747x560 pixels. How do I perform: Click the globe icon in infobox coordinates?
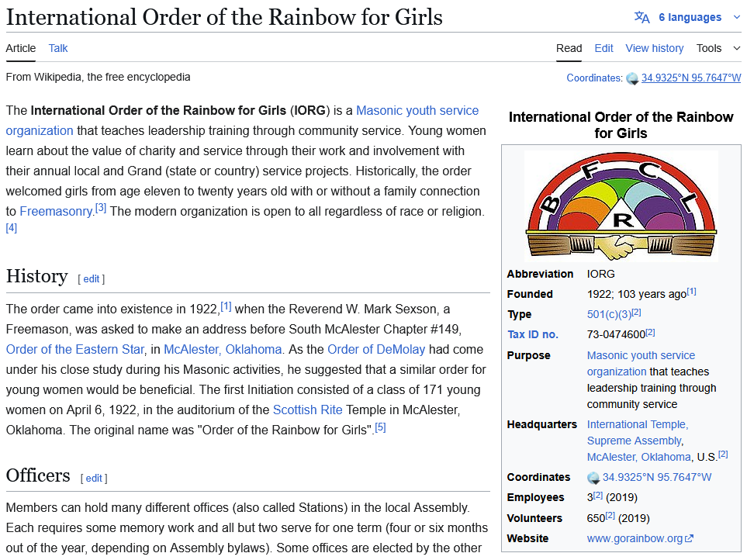[593, 478]
